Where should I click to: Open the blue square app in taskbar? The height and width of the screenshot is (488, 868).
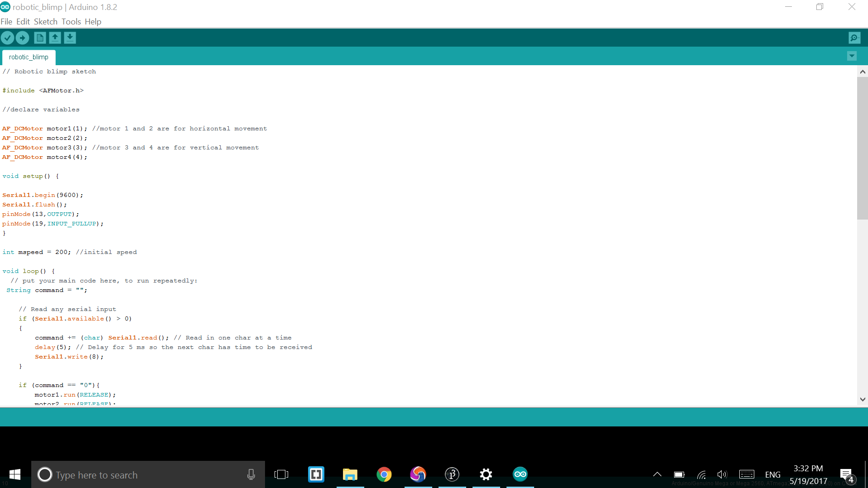[316, 474]
